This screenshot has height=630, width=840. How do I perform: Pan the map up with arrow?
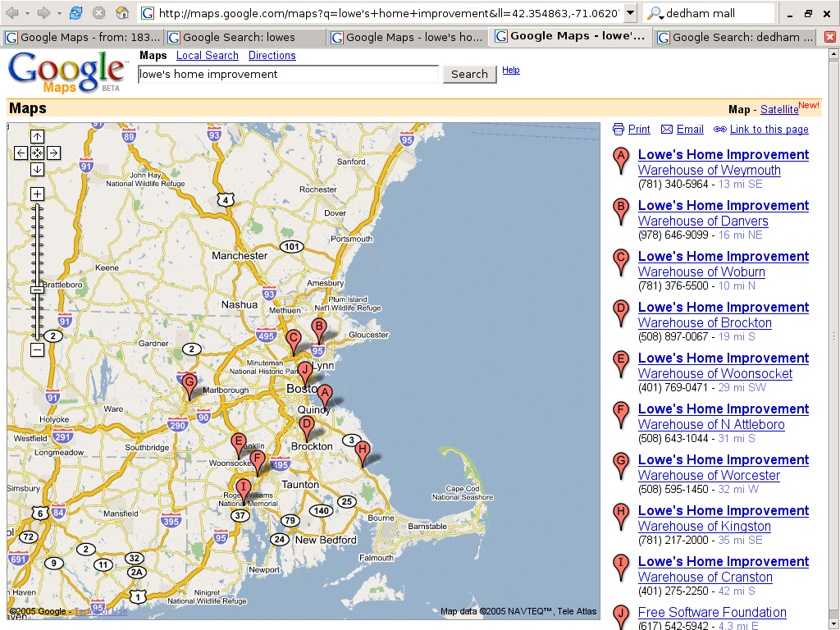click(x=37, y=136)
